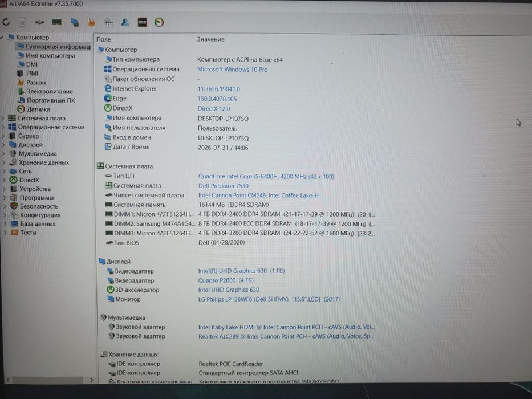Image resolution: width=532 pixels, height=399 pixels.
Task: Select the Тип BIOS row
Action: [174, 243]
